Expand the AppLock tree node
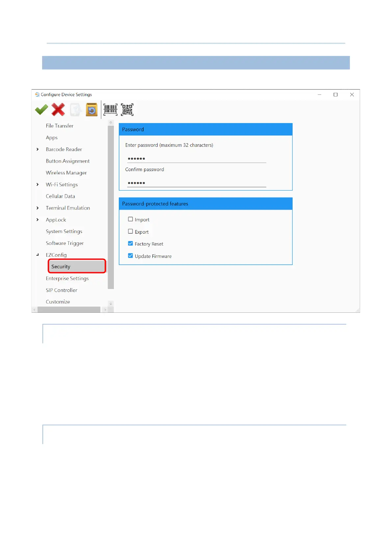Image resolution: width=392 pixels, height=554 pixels. coord(38,220)
